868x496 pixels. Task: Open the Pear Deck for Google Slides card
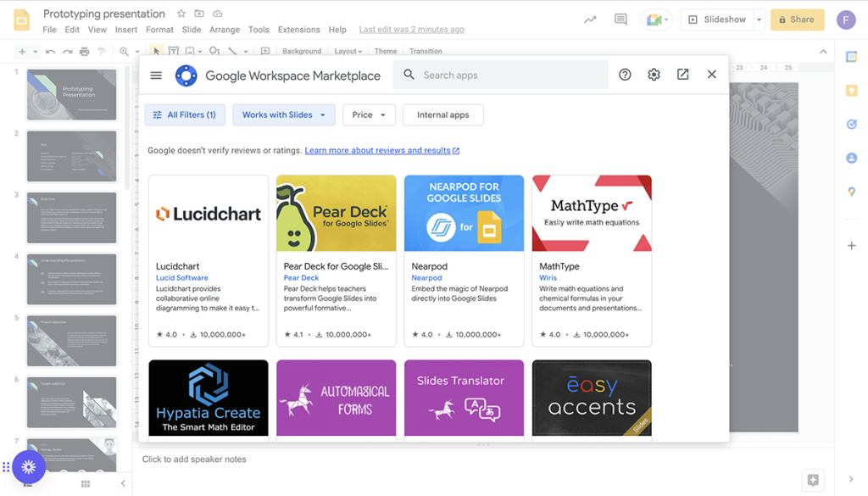click(337, 261)
